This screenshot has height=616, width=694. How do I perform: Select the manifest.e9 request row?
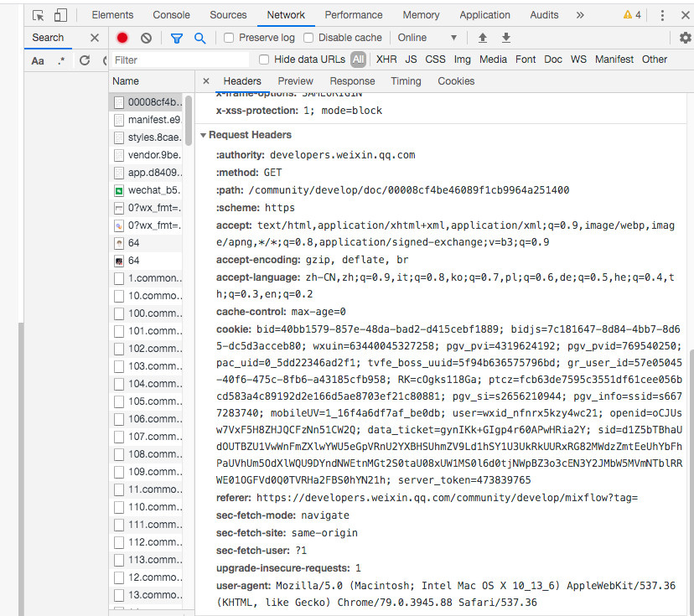pos(146,120)
